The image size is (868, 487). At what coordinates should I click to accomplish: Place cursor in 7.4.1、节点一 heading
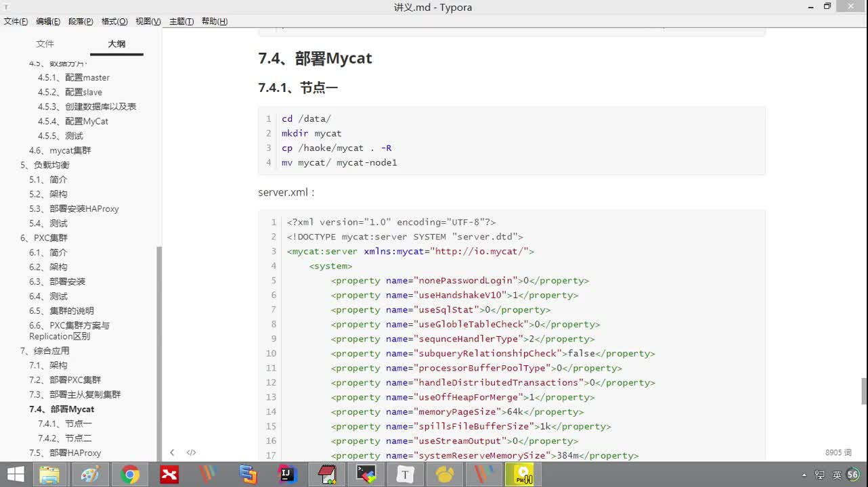point(298,88)
